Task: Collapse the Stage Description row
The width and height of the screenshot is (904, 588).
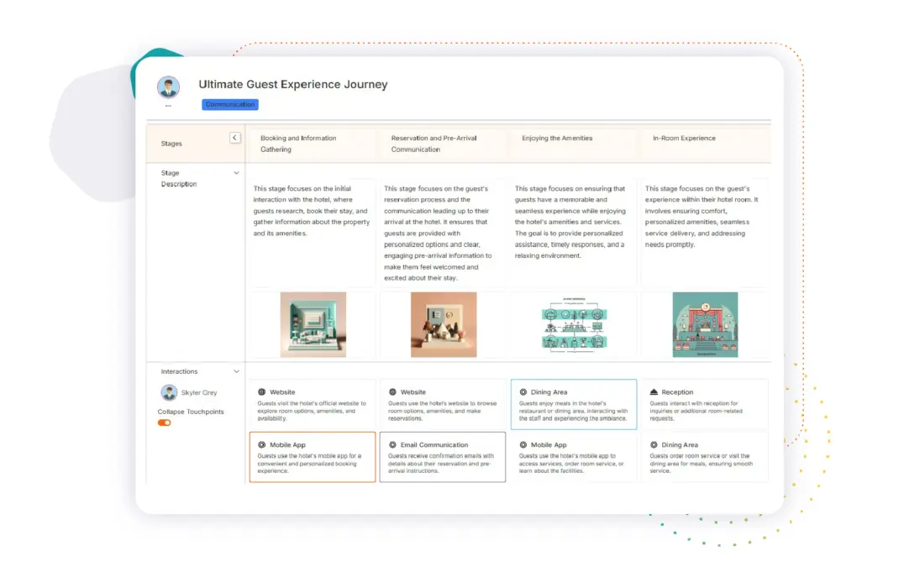Action: click(x=236, y=171)
